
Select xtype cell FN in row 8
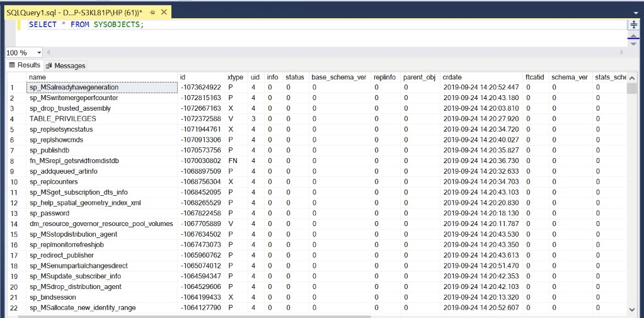pos(236,161)
